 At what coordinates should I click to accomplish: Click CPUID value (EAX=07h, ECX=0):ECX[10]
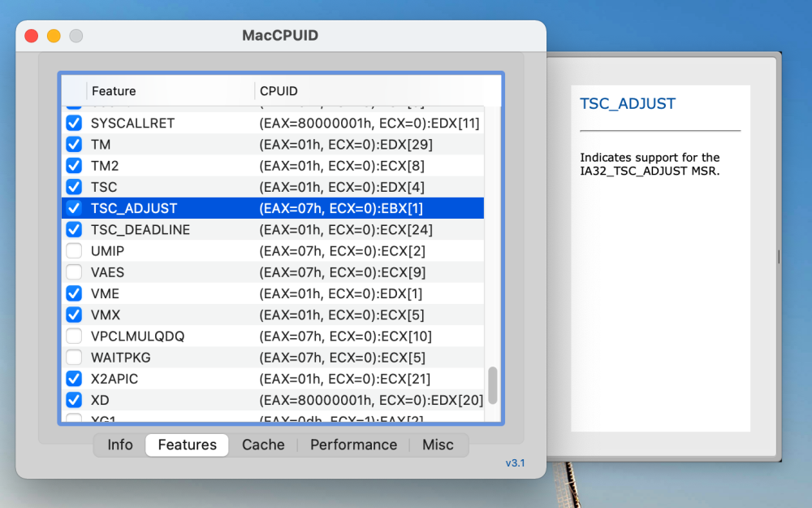[x=345, y=336]
